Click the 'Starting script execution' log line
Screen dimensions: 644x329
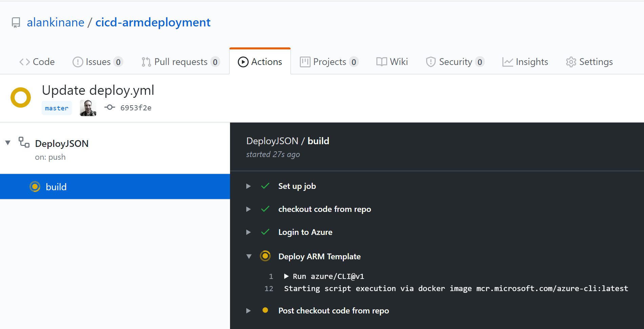pos(456,289)
